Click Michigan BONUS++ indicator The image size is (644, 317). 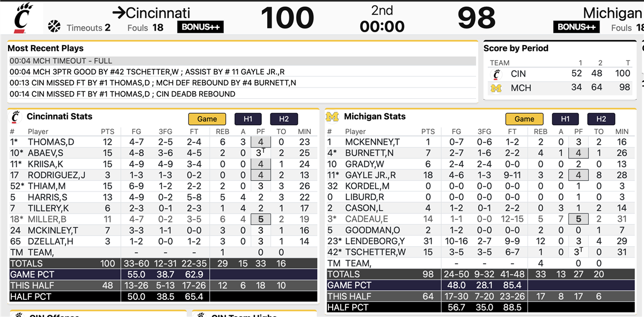click(x=576, y=27)
